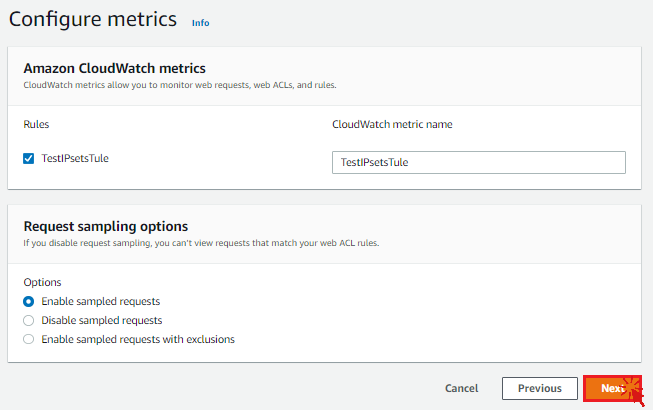Screen dimensions: 653x410
Task: Select the Enable sampled requests radio button
Action: click(29, 301)
